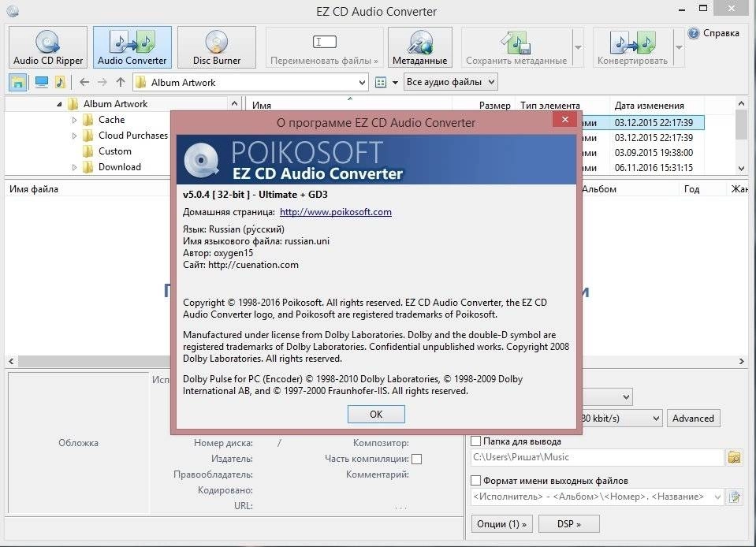Click track list horizontal scrollbar left arrow
Viewport: 756px width, 547px height.
pyautogui.click(x=11, y=362)
